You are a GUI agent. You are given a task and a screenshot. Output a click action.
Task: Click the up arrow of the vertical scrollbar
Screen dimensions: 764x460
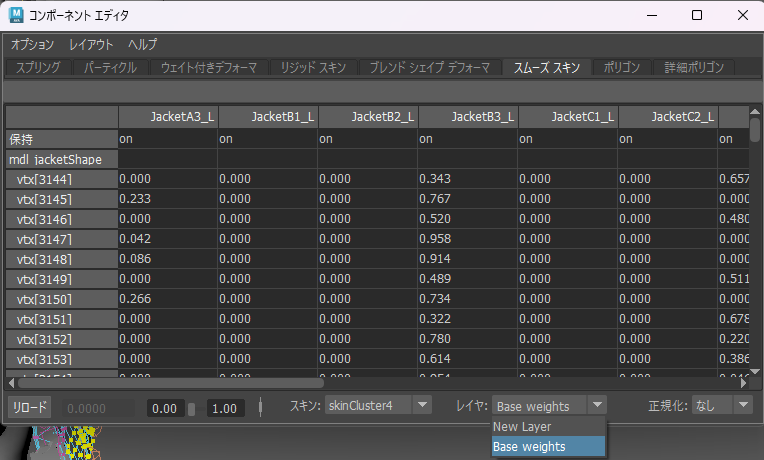click(755, 111)
